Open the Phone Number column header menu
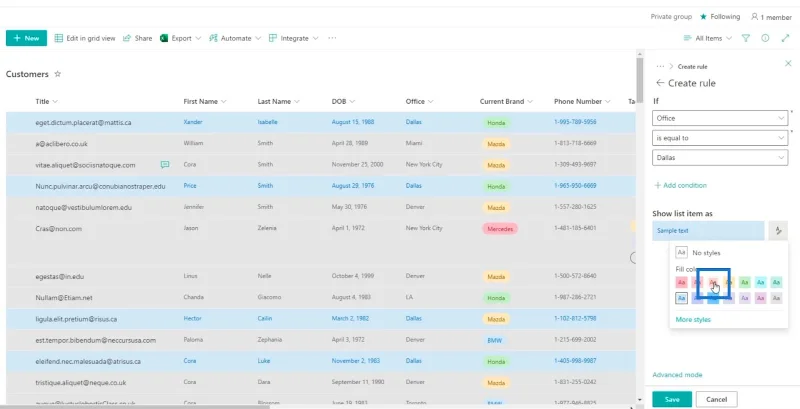 coord(582,101)
